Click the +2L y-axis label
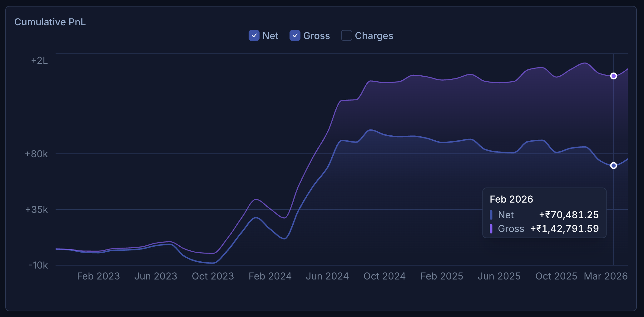The height and width of the screenshot is (317, 644). [x=39, y=61]
